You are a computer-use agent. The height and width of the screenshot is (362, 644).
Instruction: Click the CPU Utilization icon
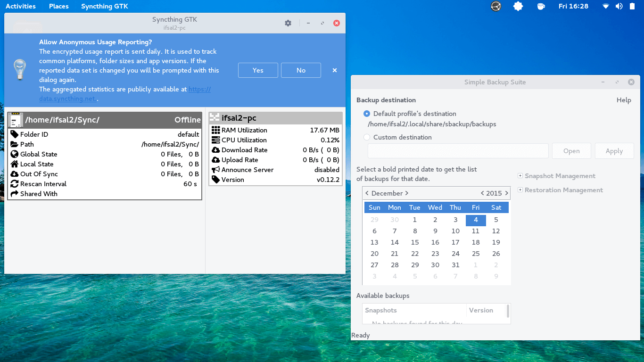click(216, 140)
